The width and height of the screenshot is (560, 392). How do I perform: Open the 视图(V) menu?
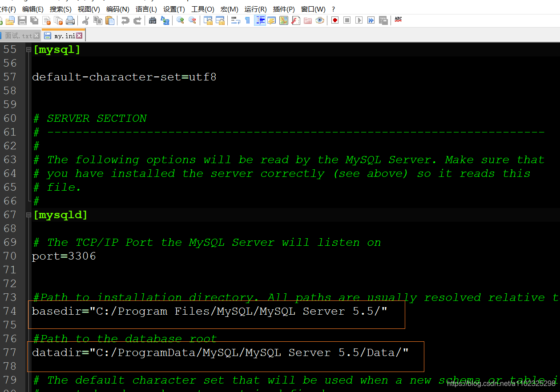[89, 9]
